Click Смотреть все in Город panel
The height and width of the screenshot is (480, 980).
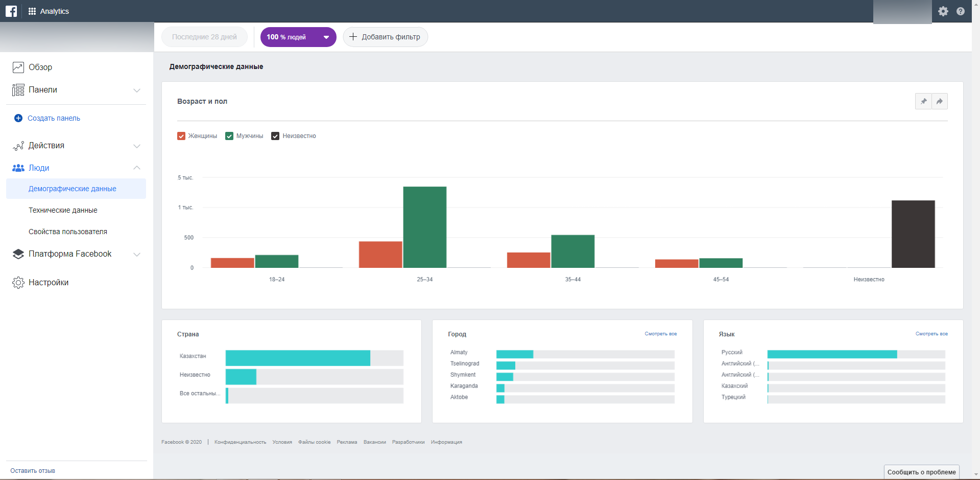pos(660,334)
